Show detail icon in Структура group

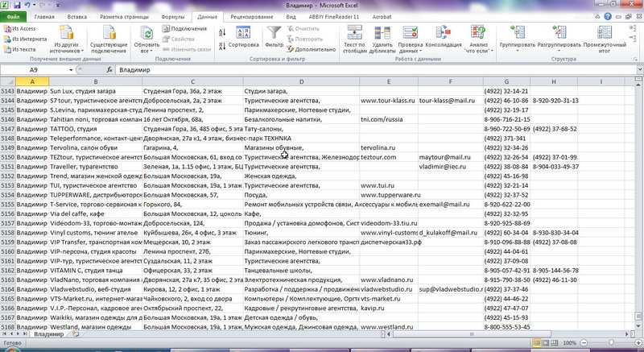pyautogui.click(x=633, y=28)
